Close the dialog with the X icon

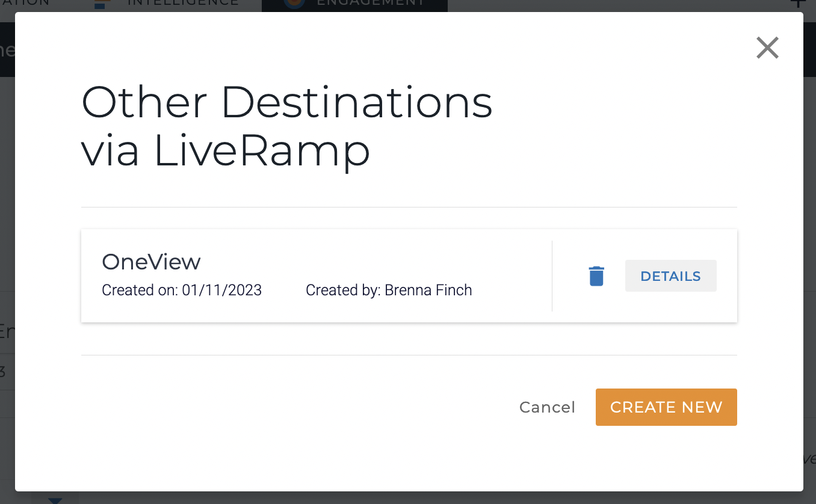[768, 48]
